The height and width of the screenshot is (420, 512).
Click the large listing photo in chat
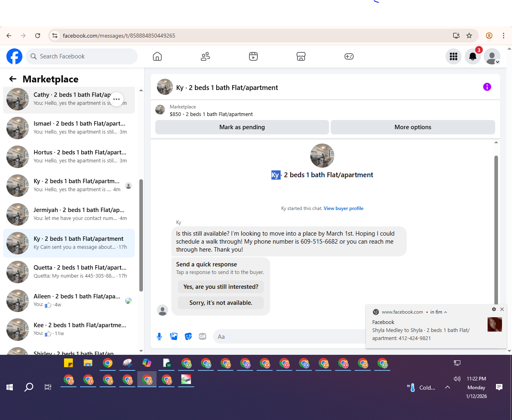(322, 156)
